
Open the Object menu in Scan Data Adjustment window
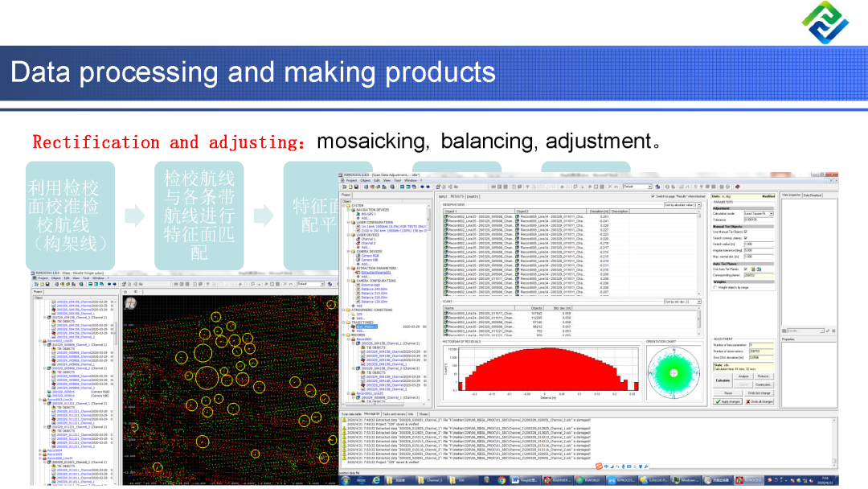(366, 180)
